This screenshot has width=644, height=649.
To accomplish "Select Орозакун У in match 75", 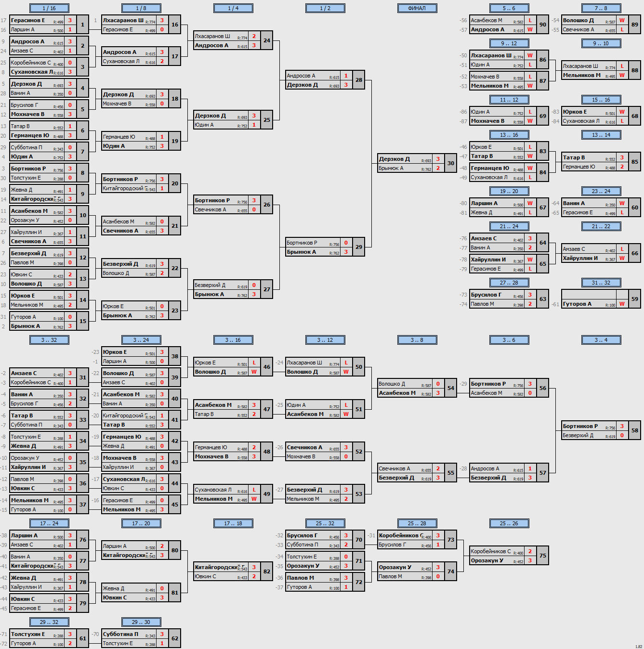I will [487, 560].
